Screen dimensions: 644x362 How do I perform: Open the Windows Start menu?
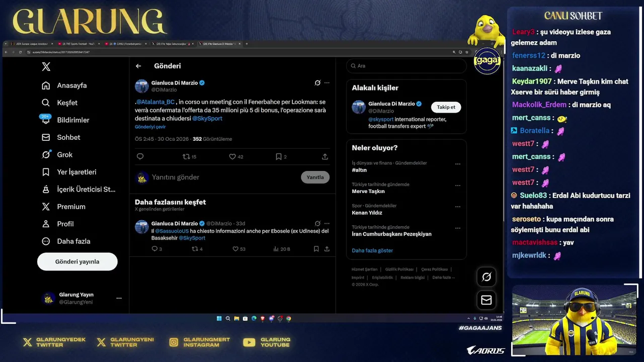[219, 318]
